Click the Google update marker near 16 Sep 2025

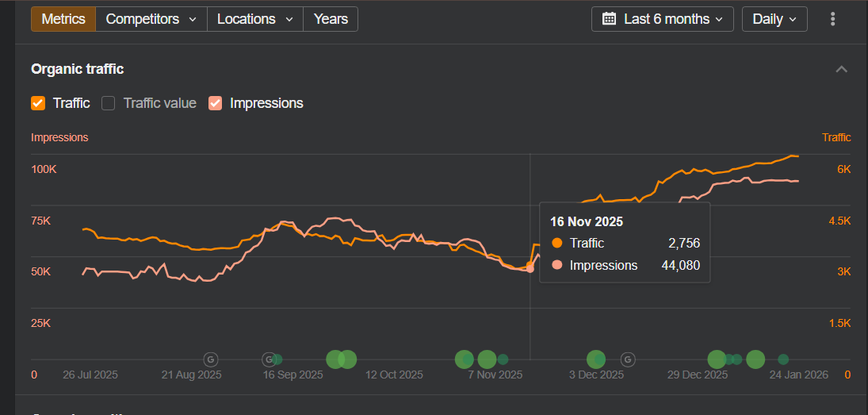270,359
